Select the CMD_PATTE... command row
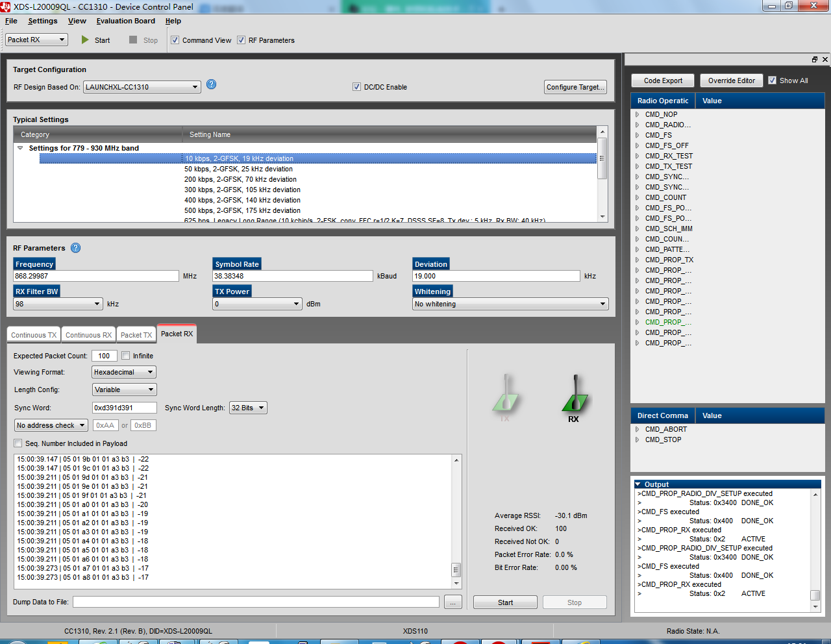The width and height of the screenshot is (831, 644). tap(667, 249)
